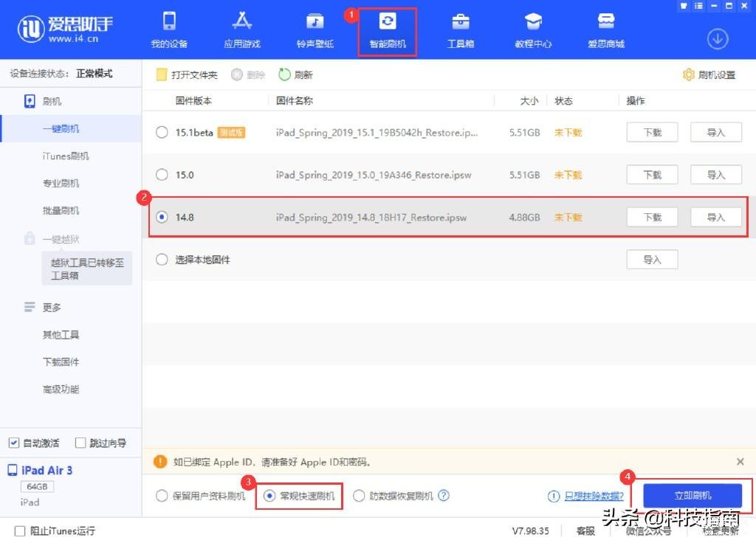Click the iPad Air 3 device icon
Viewport: 756px width, 543px height.
[x=13, y=470]
